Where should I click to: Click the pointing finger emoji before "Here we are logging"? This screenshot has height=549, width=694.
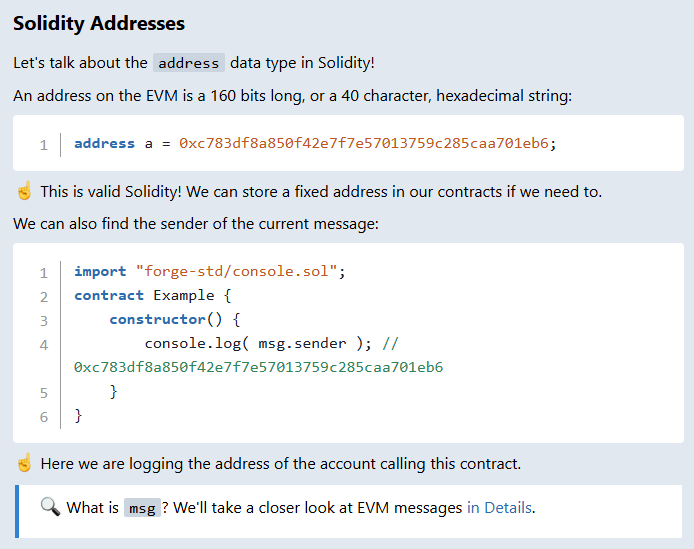(24, 464)
